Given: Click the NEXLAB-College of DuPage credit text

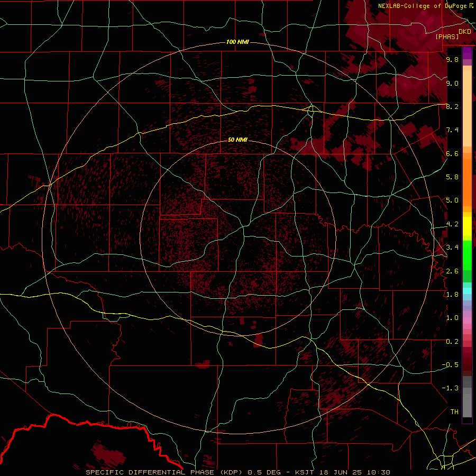Looking at the screenshot, I should (x=422, y=6).
